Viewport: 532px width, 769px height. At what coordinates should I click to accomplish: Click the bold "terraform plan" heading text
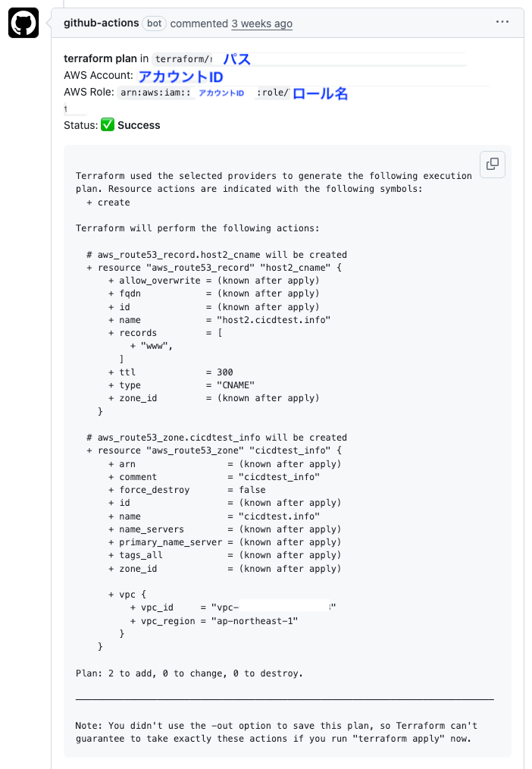100,58
